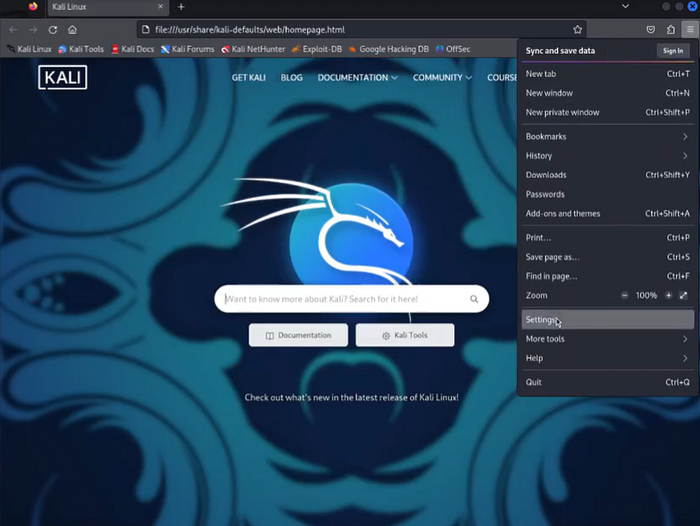
Task: Click Sync and save data heading
Action: (x=560, y=51)
